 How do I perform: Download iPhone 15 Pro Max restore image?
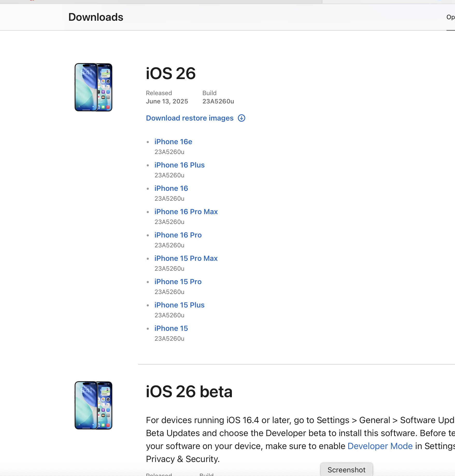(x=186, y=258)
